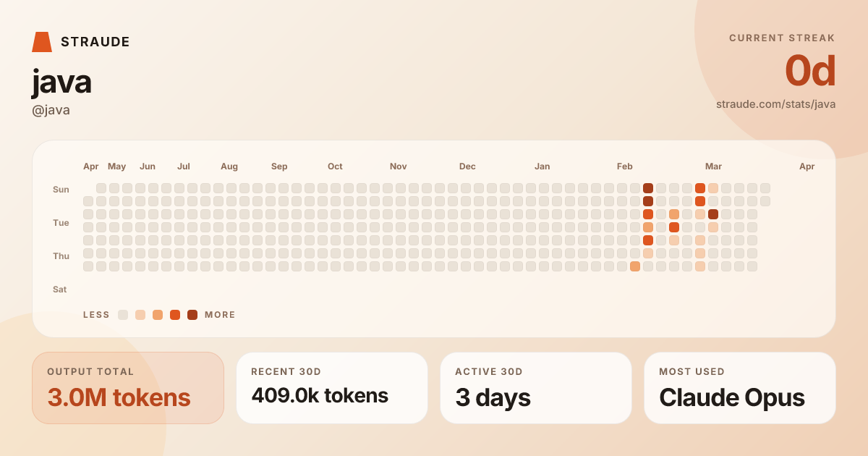Select the Thu weekday row label
This screenshot has height=456, width=868.
click(x=61, y=256)
